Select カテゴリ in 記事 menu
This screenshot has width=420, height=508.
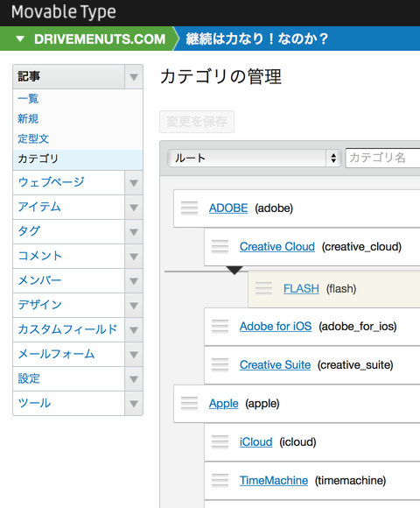click(x=78, y=159)
